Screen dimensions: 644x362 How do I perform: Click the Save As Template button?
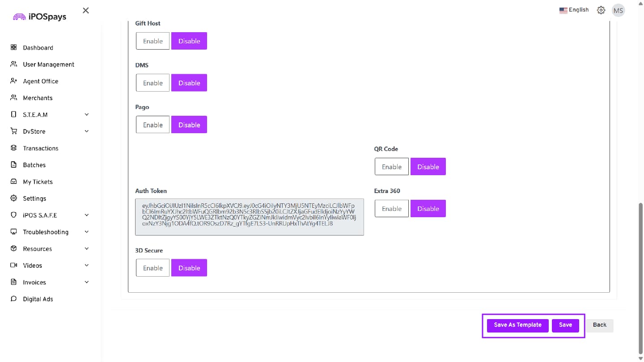(x=517, y=325)
